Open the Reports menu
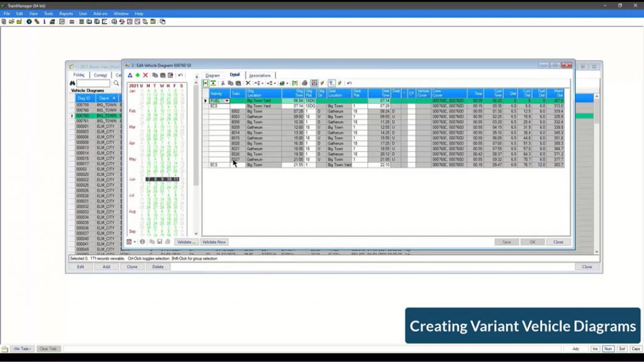The height and width of the screenshot is (362, 644). 66,13
